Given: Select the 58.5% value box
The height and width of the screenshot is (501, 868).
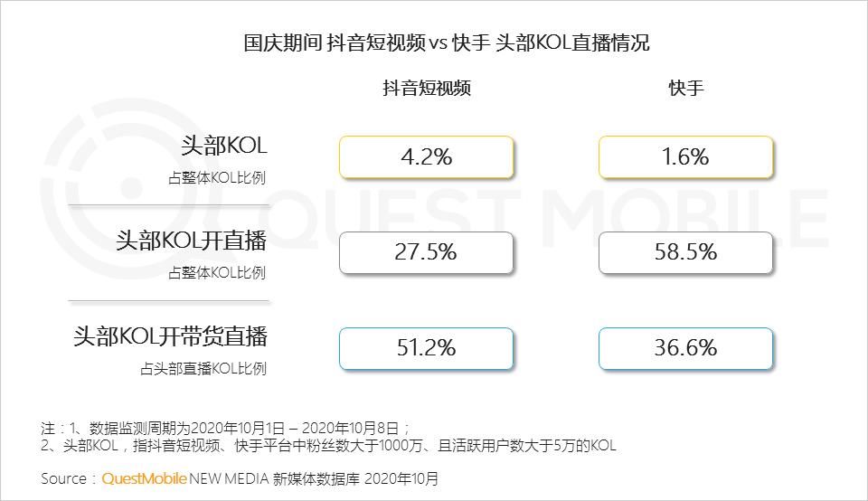Looking at the screenshot, I should pos(685,253).
